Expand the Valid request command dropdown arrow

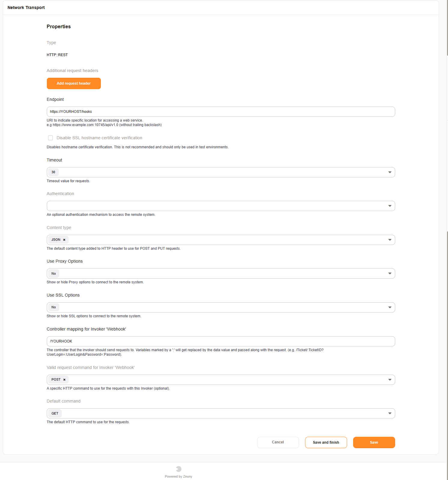click(389, 380)
